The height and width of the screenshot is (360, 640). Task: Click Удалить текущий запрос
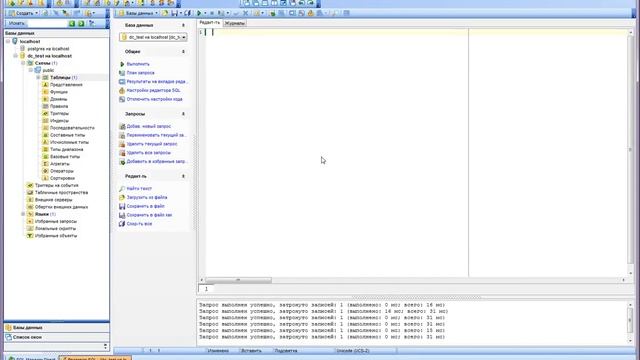pos(152,144)
